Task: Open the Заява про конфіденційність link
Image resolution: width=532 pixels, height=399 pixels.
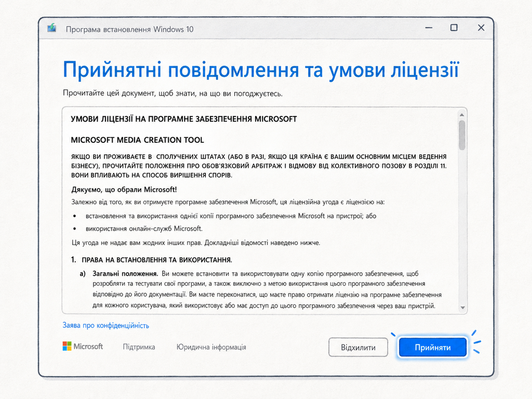Action: click(x=105, y=325)
